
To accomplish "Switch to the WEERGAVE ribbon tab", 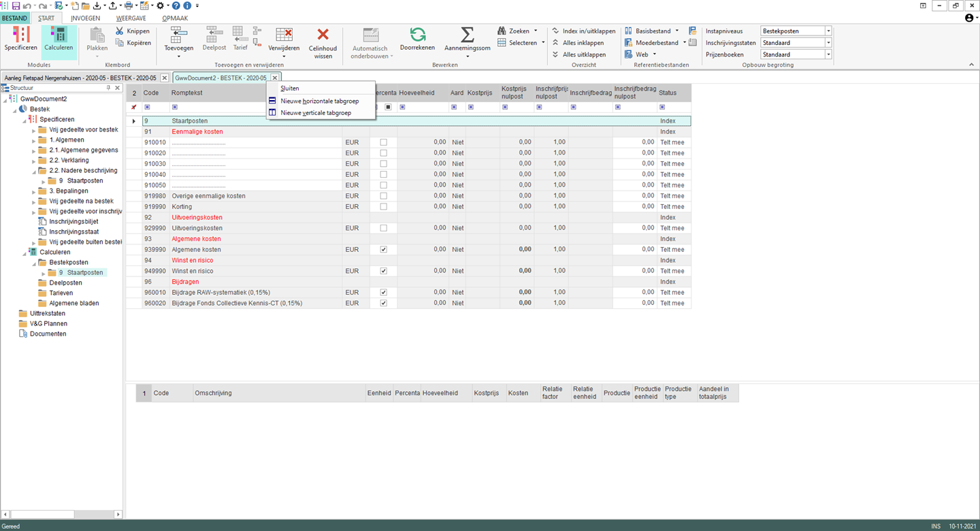I will pyautogui.click(x=130, y=18).
